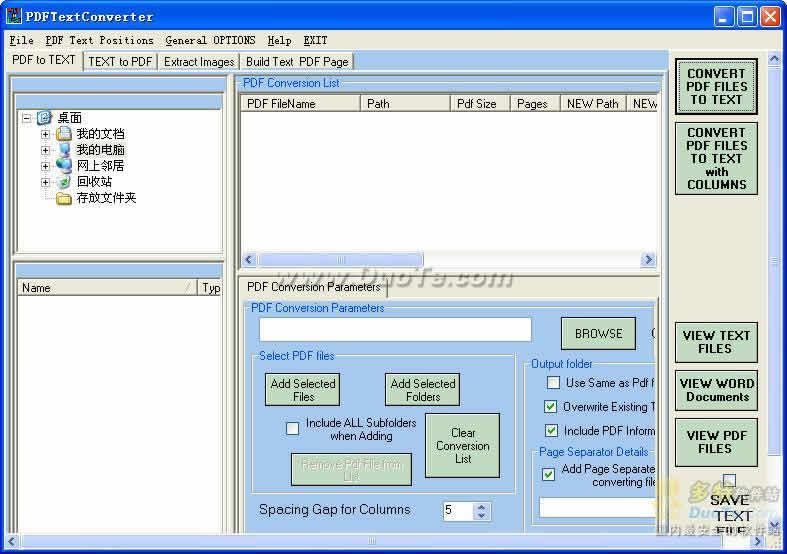This screenshot has width=787, height=554.
Task: Click the right vertical scrollbar thumb
Action: tap(774, 262)
